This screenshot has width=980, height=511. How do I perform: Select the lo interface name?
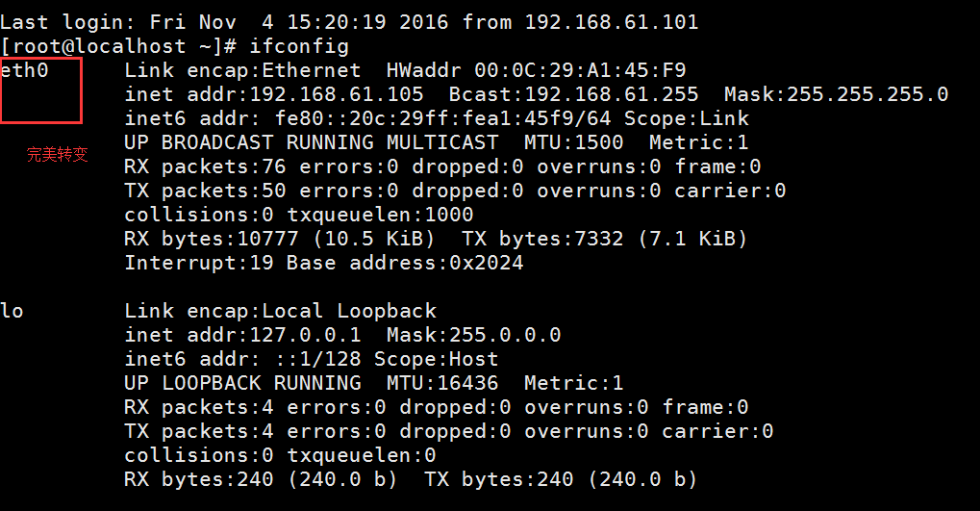pos(13,311)
